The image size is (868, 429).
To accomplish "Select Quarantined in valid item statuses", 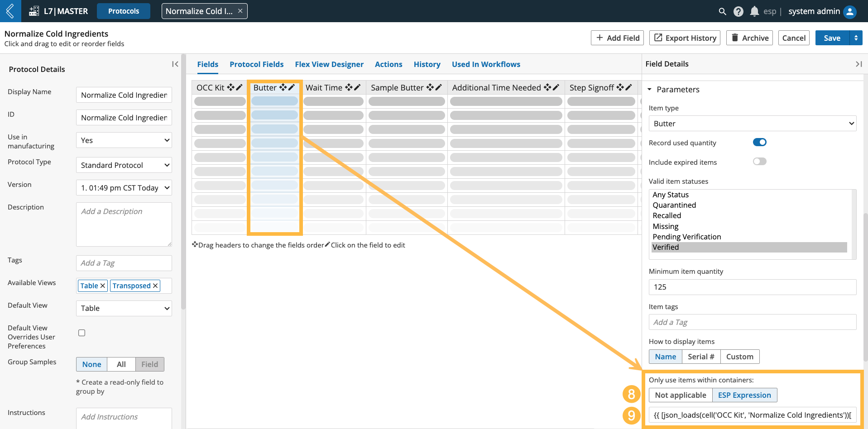I will click(749, 205).
